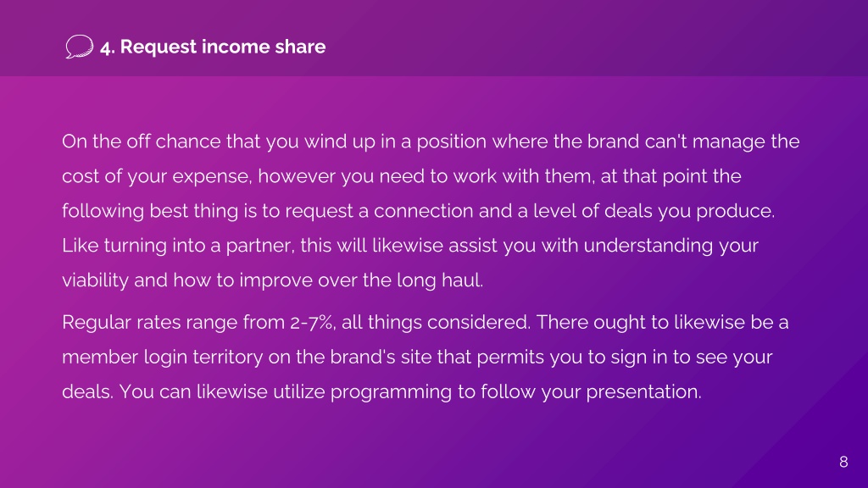Viewport: 868px width, 488px height.
Task: Click the line starting 'deals. You can likewise'
Action: (x=381, y=392)
